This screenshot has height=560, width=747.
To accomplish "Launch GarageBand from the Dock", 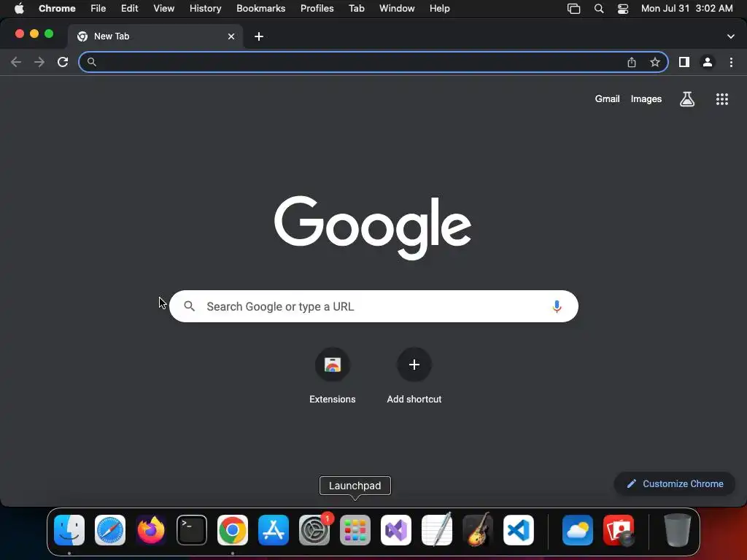I will (x=477, y=530).
